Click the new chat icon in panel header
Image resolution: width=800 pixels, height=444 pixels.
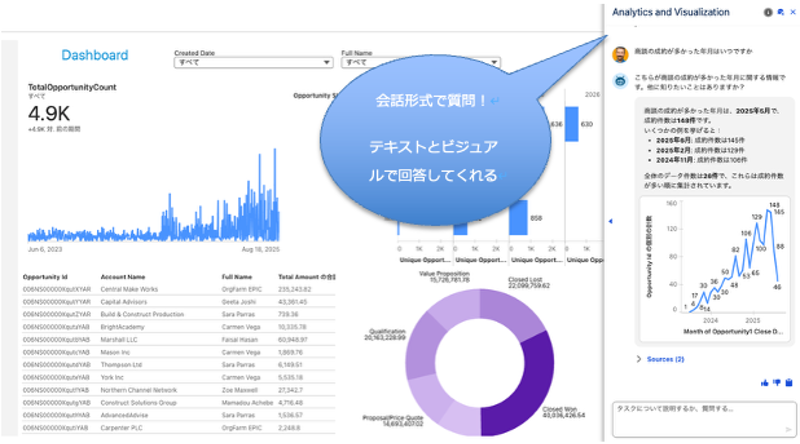(x=780, y=12)
